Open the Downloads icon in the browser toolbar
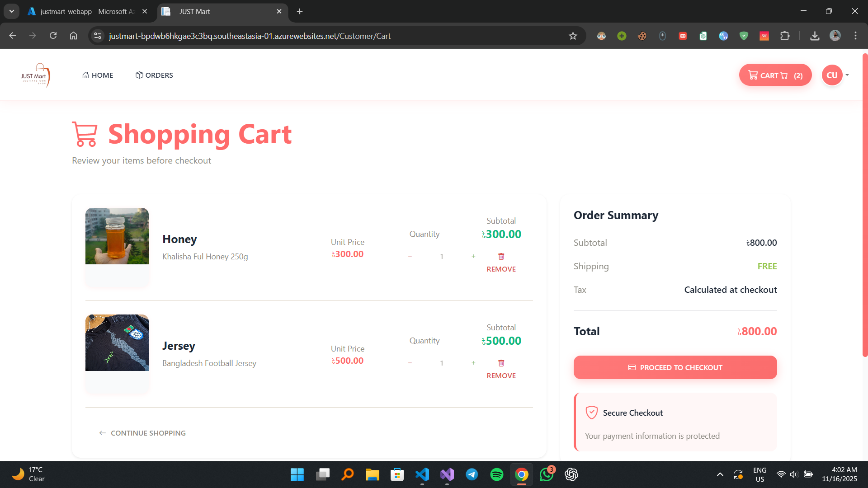This screenshot has height=488, width=868. (x=815, y=36)
